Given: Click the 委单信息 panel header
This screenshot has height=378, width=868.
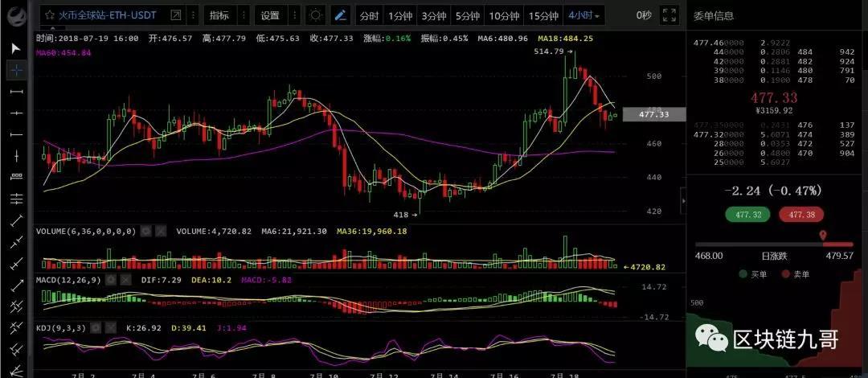Looking at the screenshot, I should click(x=714, y=16).
